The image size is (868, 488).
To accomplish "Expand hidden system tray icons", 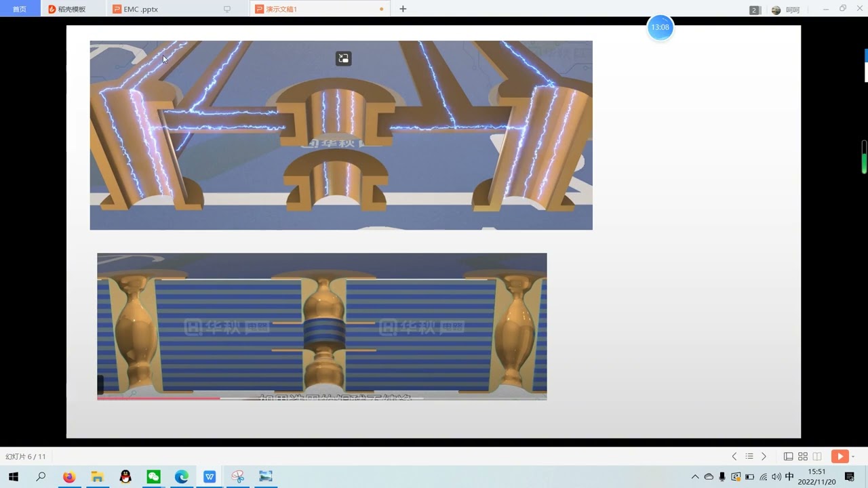I will [695, 477].
